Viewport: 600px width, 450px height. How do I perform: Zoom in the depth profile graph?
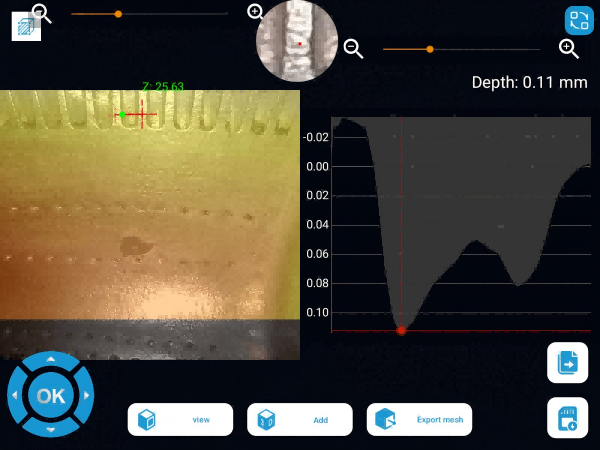(569, 49)
